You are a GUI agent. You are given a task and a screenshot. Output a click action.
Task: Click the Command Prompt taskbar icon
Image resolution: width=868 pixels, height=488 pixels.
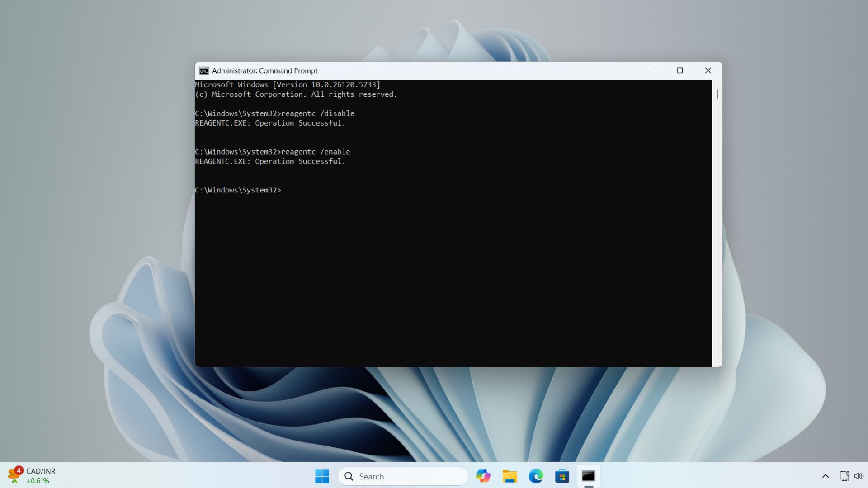tap(588, 476)
